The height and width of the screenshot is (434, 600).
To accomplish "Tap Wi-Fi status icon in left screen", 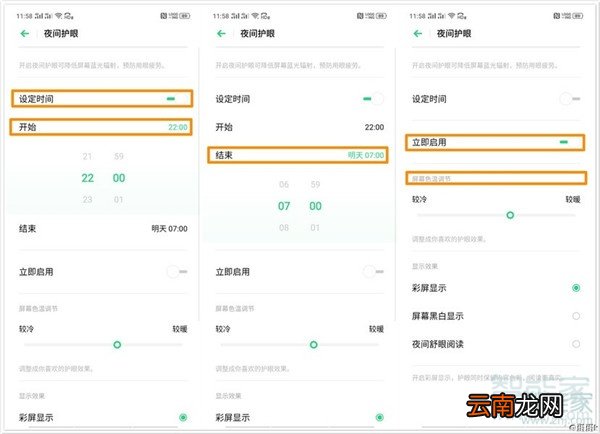I will (59, 16).
